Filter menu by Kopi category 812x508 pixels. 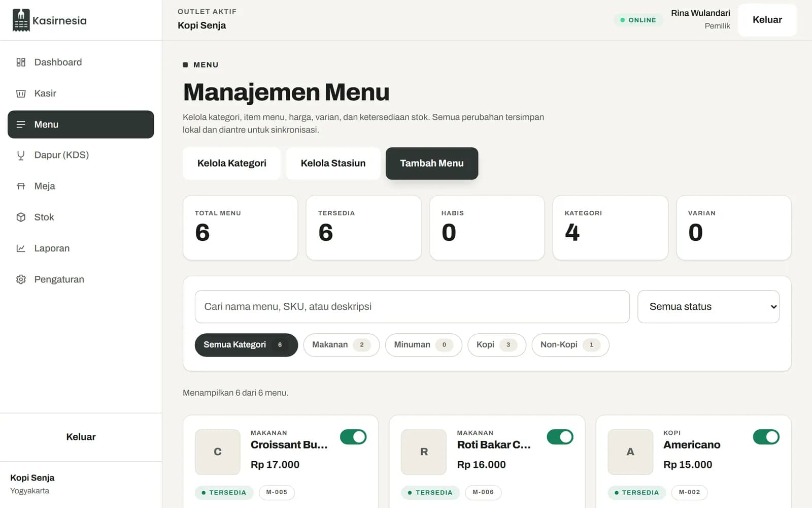click(x=497, y=345)
